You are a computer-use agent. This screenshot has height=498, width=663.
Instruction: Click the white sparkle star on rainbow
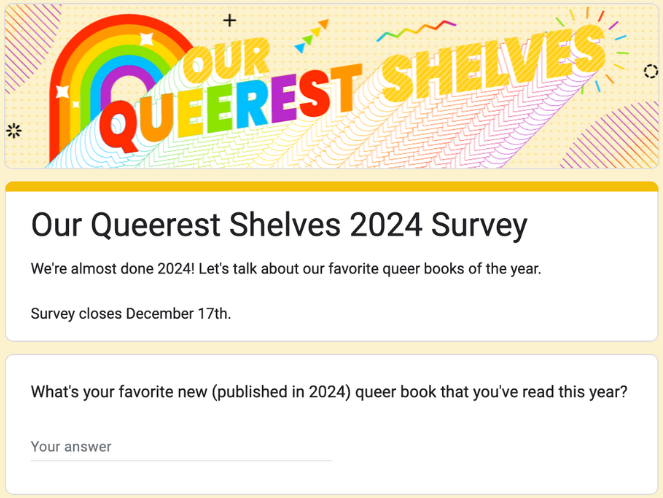pos(146,39)
